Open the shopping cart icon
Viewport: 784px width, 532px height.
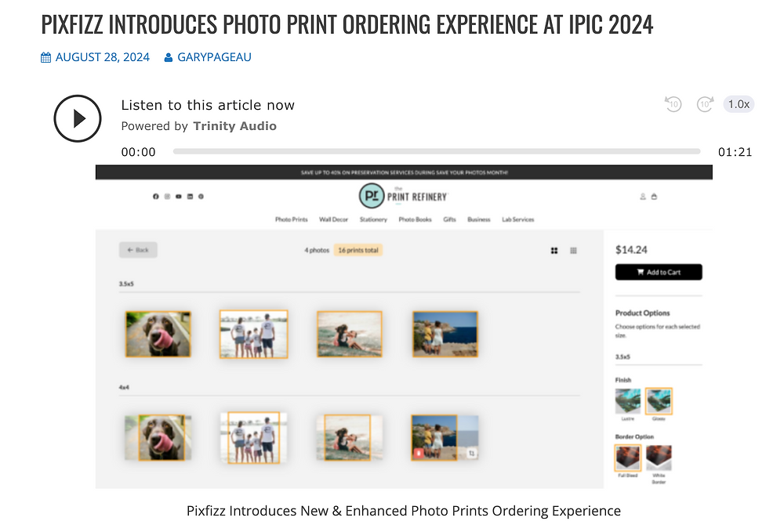click(x=655, y=197)
